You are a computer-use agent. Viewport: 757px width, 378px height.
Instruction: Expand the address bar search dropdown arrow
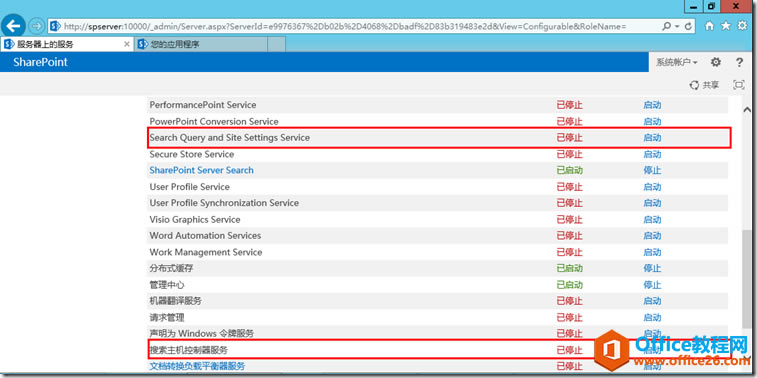[677, 26]
